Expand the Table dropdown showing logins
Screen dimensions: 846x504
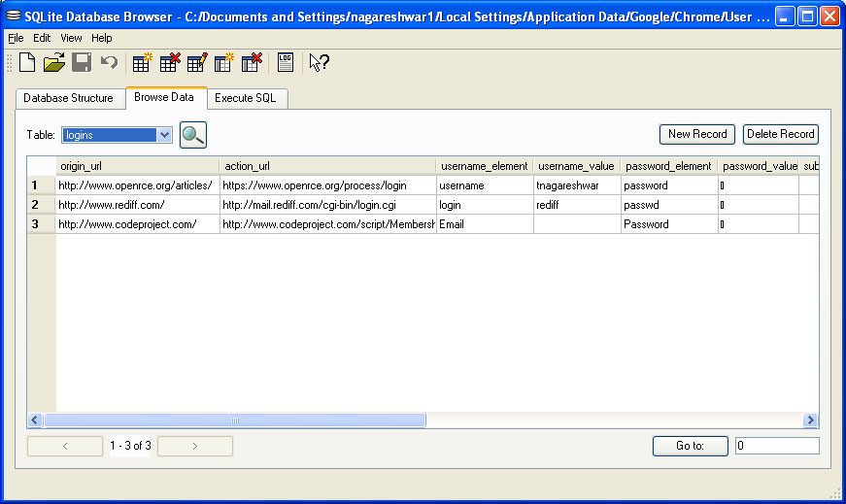pos(164,135)
